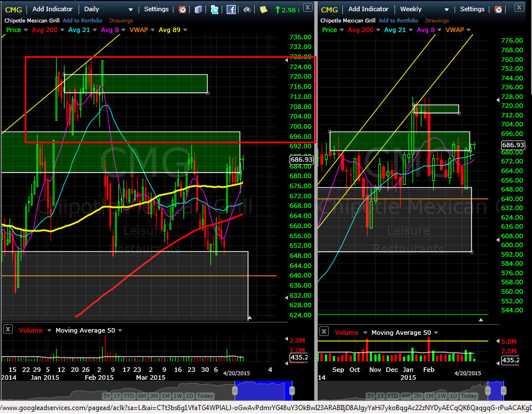Expand the Daily timeframe dropdown

(x=131, y=10)
